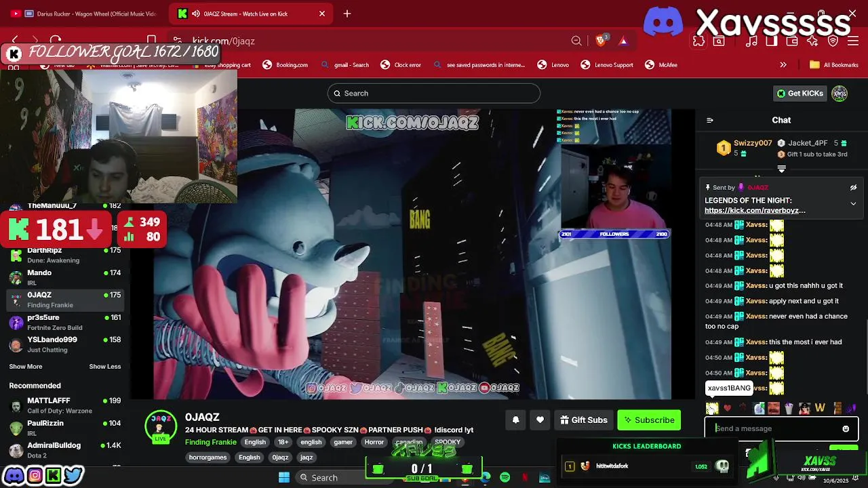
Task: Click the Horror tag
Action: (x=374, y=442)
